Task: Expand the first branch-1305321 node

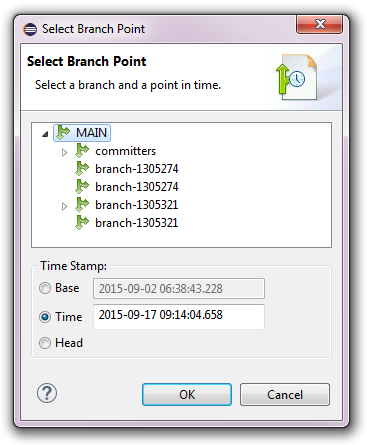Action: 64,206
